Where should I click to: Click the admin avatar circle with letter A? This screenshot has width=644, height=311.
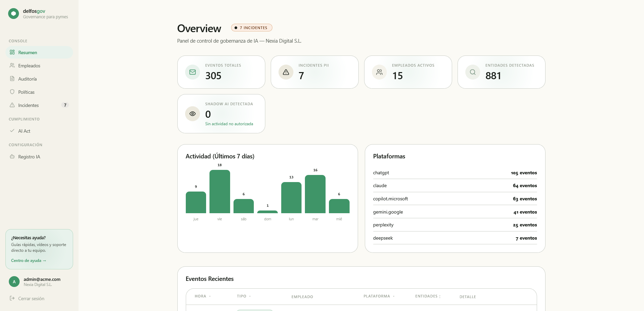click(14, 282)
